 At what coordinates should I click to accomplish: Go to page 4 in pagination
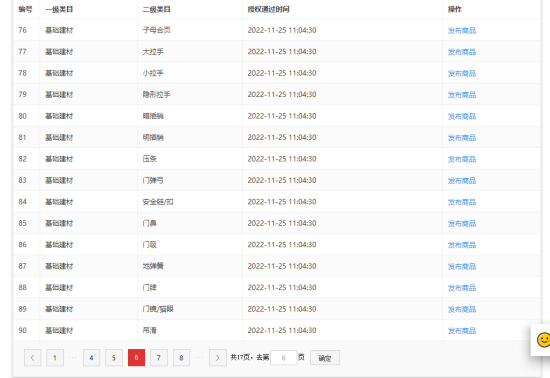(91, 358)
